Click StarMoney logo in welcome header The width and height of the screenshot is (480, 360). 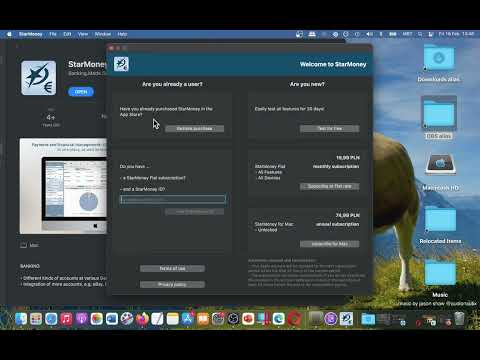tap(121, 64)
